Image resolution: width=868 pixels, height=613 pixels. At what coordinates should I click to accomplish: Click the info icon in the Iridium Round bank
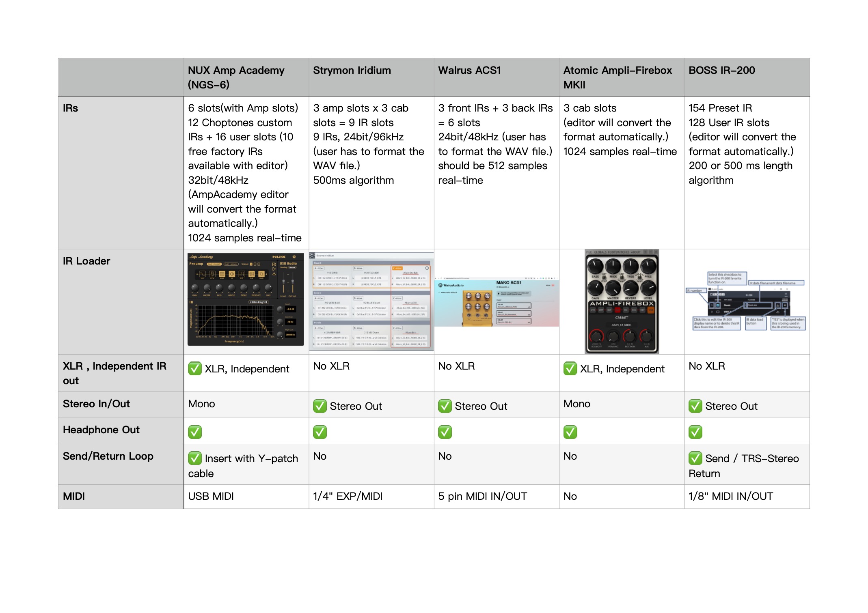[427, 269]
